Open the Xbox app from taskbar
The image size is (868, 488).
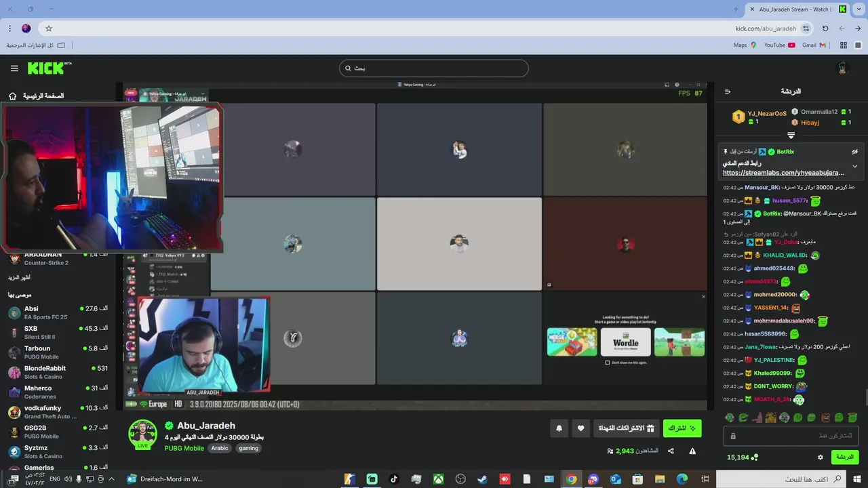(439, 479)
